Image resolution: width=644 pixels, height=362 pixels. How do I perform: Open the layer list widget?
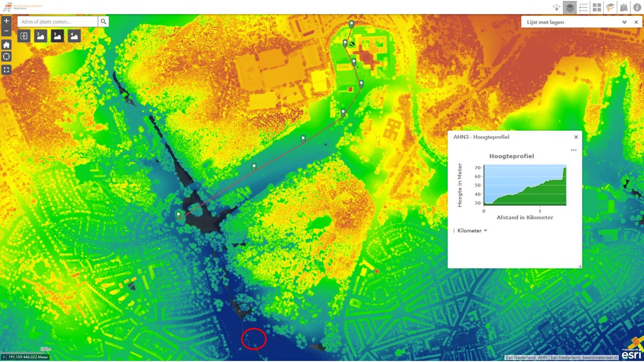coord(570,7)
